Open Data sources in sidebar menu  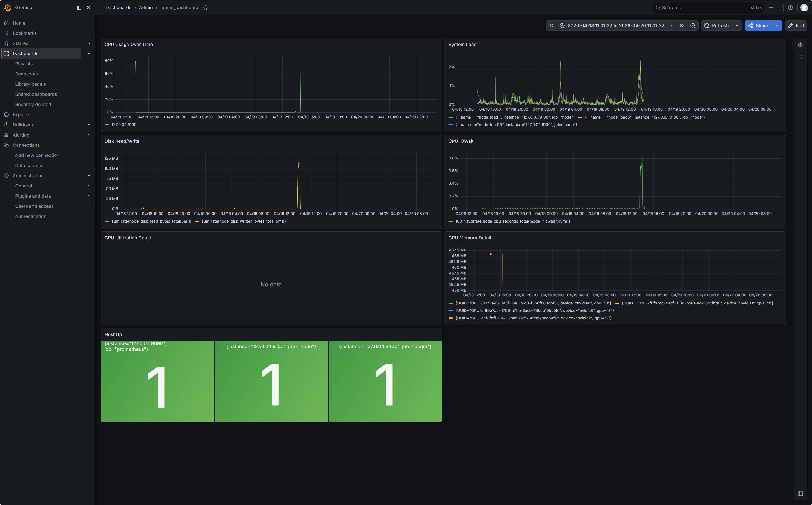(x=29, y=166)
